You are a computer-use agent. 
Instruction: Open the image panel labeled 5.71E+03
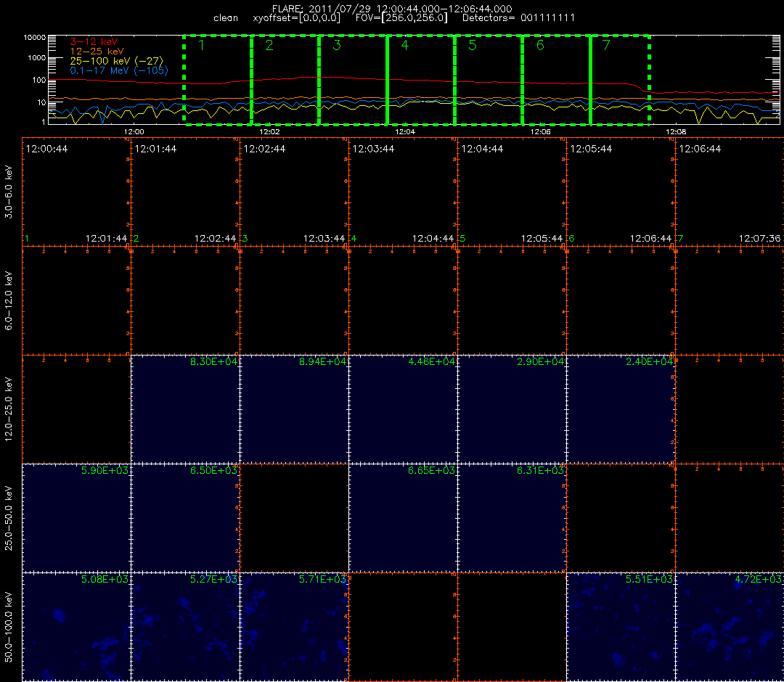tap(295, 627)
